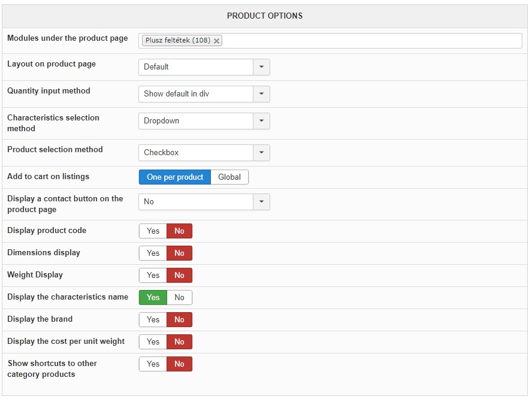Enable Display the brand option

[x=153, y=320]
